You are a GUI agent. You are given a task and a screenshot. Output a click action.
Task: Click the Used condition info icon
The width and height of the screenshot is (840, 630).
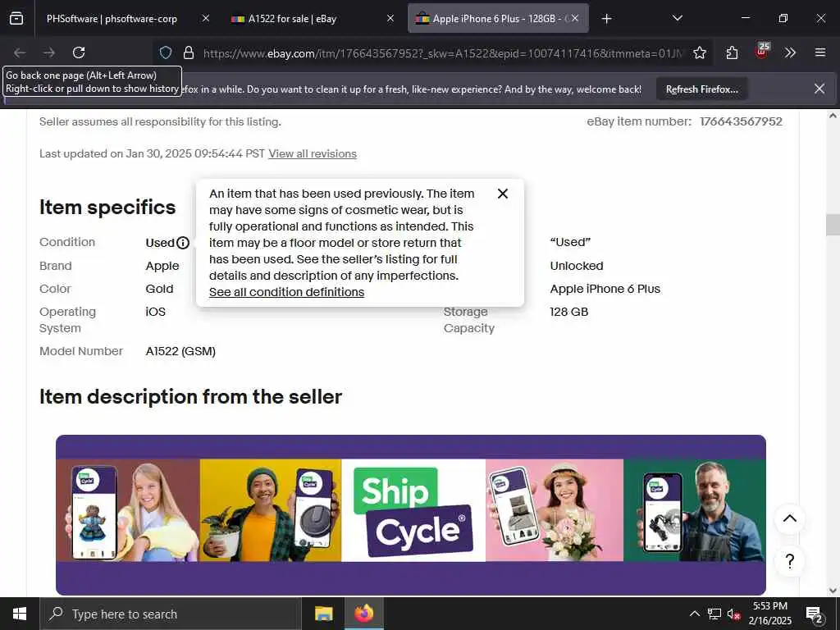pos(183,243)
